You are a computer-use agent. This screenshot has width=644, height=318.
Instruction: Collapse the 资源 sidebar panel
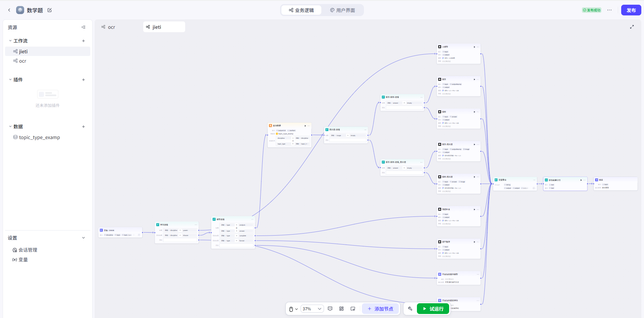[x=84, y=27]
